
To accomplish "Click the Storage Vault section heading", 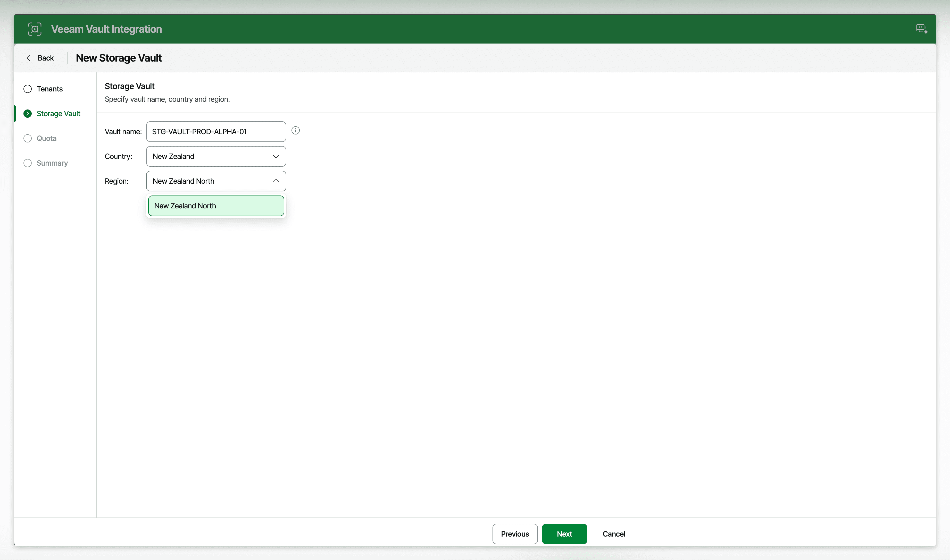I will [130, 86].
